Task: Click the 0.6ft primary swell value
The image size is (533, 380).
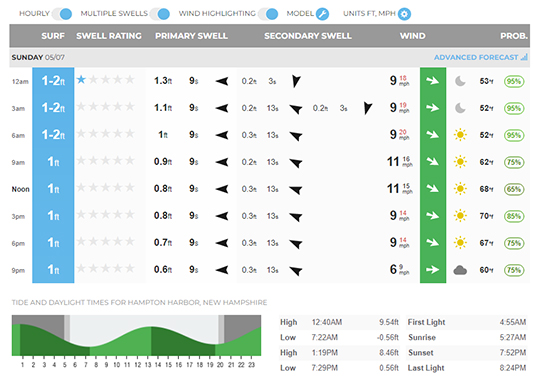Action: tap(163, 270)
